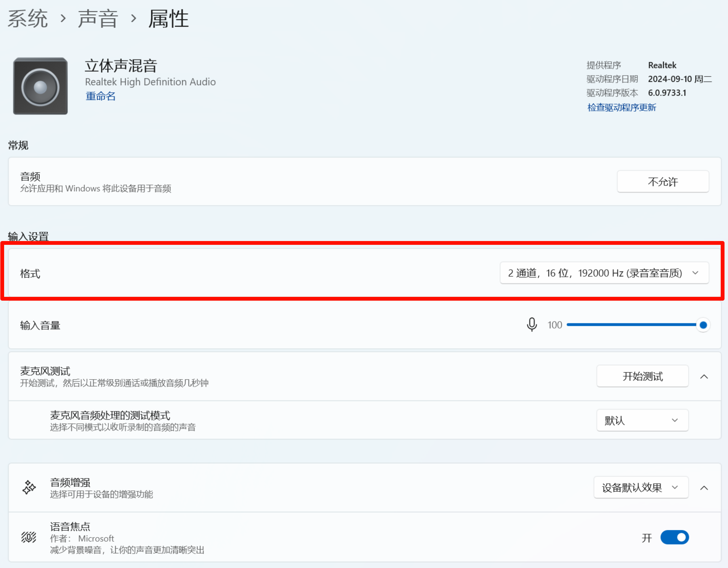Collapse the 麦克风测试 section chevron
728x568 pixels.
click(x=704, y=376)
